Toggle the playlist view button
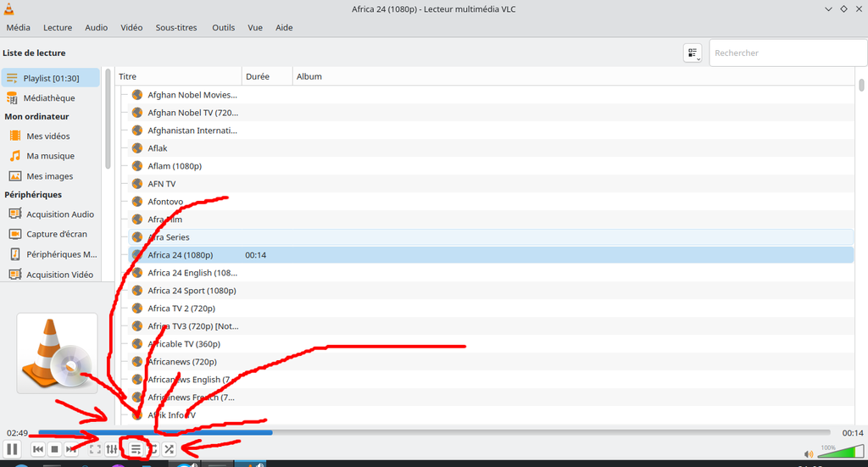868x467 pixels. [x=136, y=449]
